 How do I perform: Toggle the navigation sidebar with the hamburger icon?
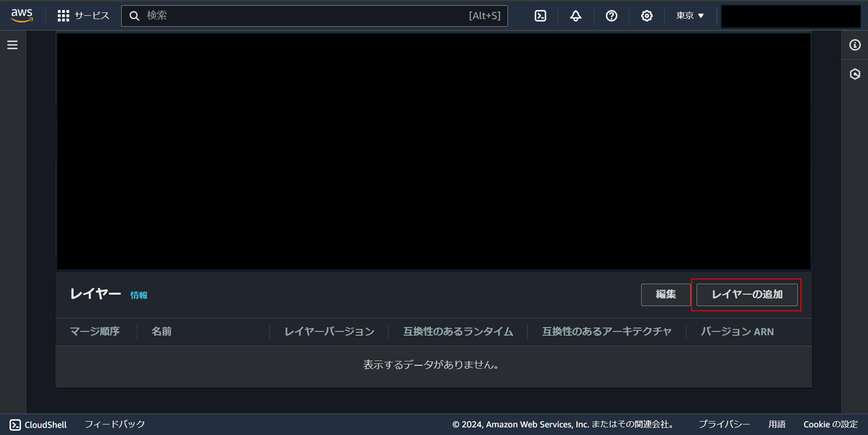(13, 45)
